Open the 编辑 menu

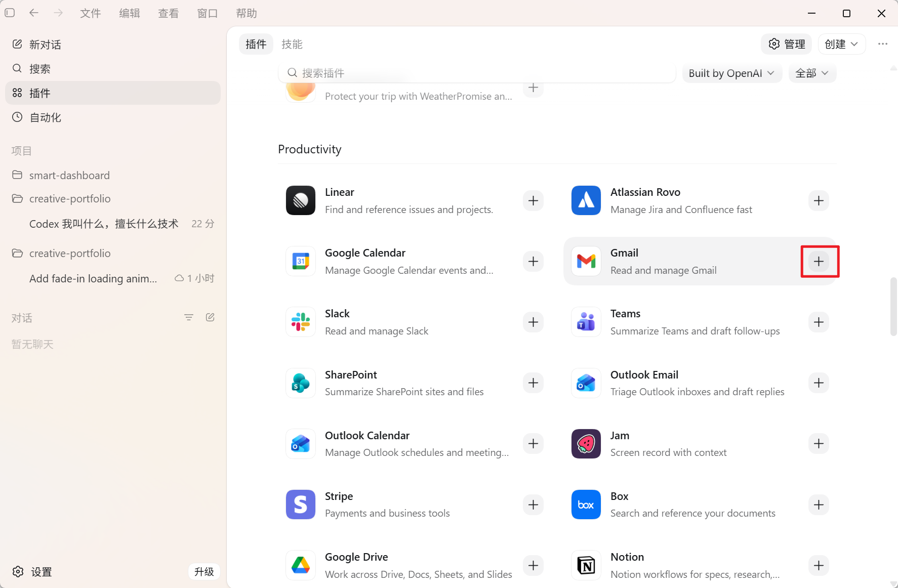(130, 13)
